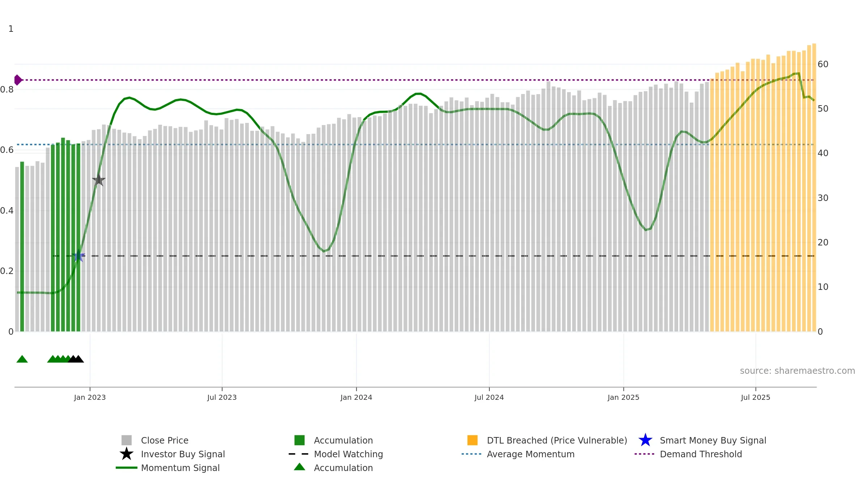Toggle the DTL Breached (Price Vulnerable) legend entry
Viewport: 868px width, 488px height.
tap(547, 440)
